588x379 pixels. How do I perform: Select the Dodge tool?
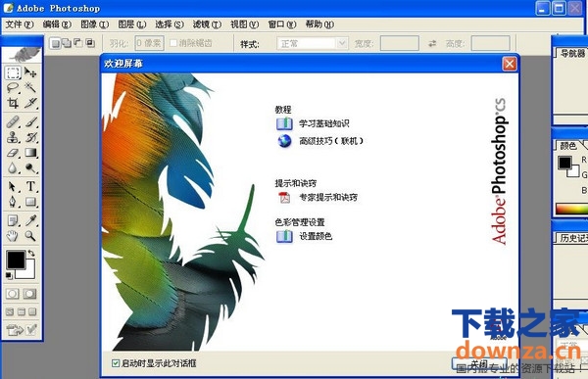click(x=30, y=168)
